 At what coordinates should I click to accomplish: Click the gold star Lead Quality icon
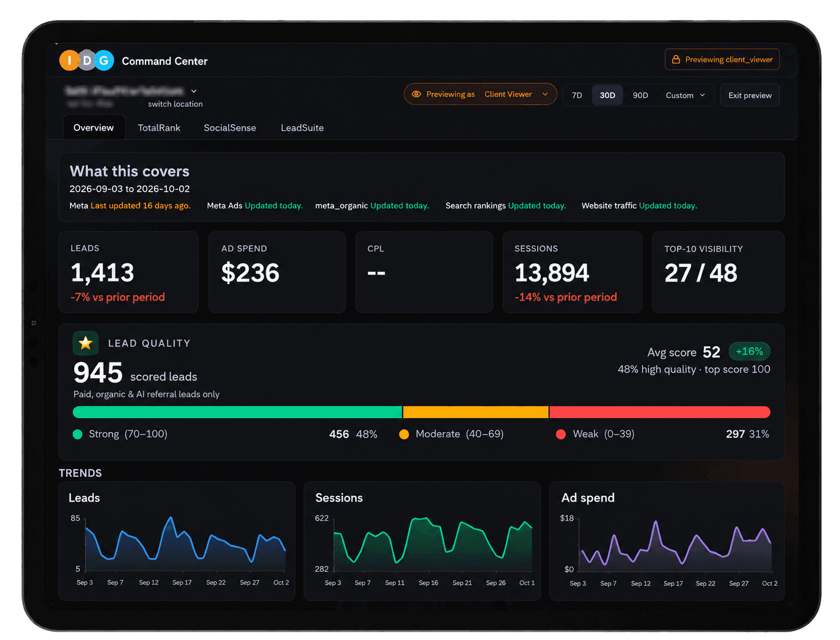pyautogui.click(x=85, y=343)
